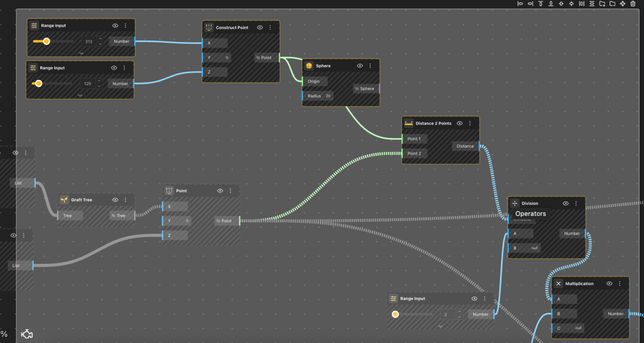
Task: Decrease Range Input 129 value stepper
Action: 99,86
